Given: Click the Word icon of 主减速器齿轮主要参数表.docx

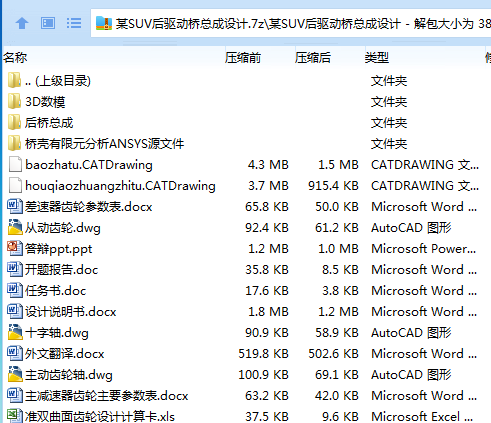Looking at the screenshot, I should pos(15,396).
